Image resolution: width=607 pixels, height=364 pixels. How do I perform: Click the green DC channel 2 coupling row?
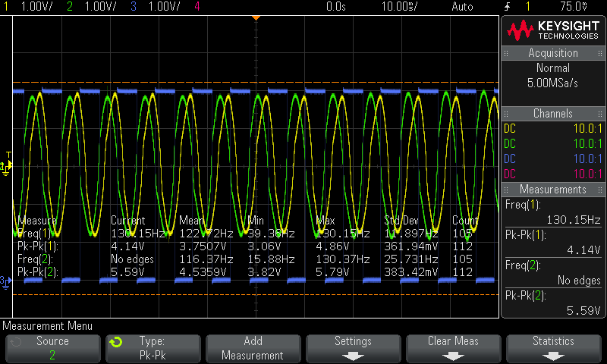[x=553, y=143]
